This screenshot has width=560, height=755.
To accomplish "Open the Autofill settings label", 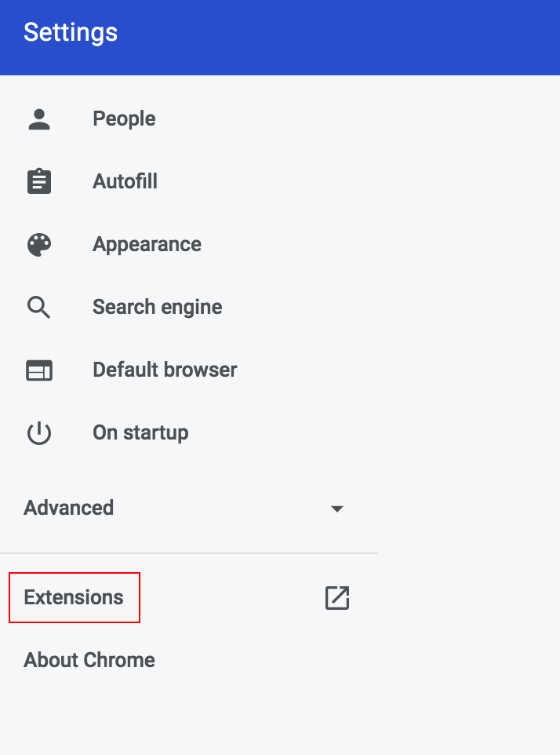I will click(x=125, y=181).
